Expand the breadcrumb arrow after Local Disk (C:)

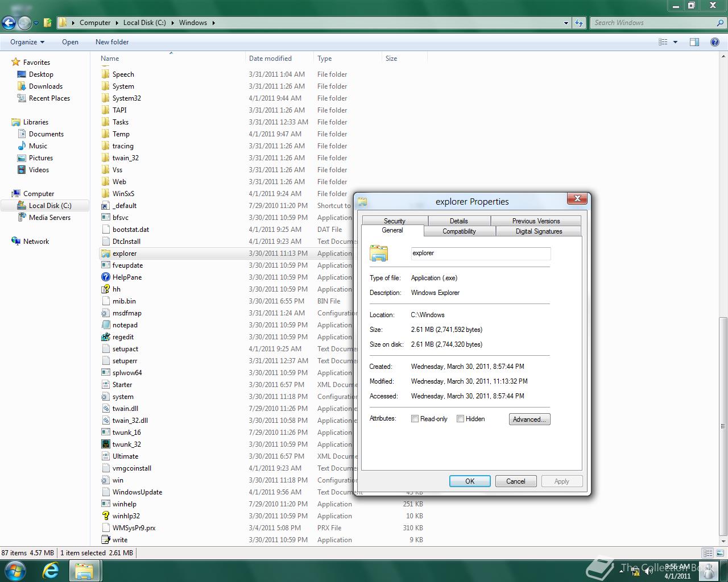click(173, 23)
